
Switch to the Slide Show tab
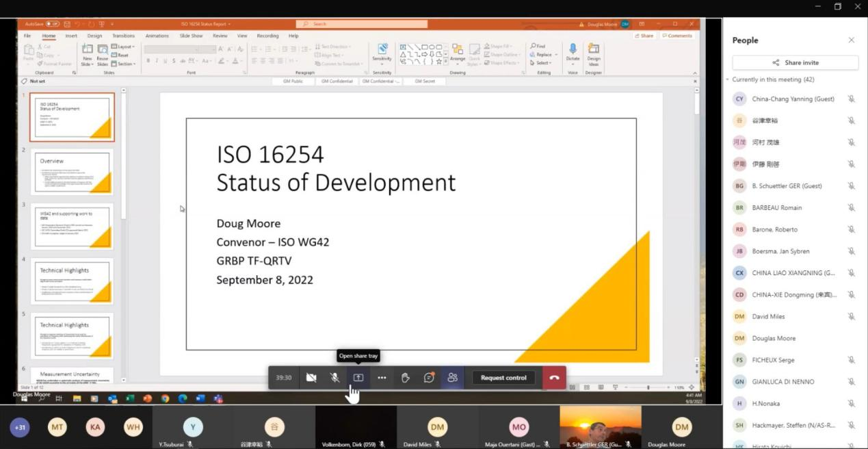point(191,36)
